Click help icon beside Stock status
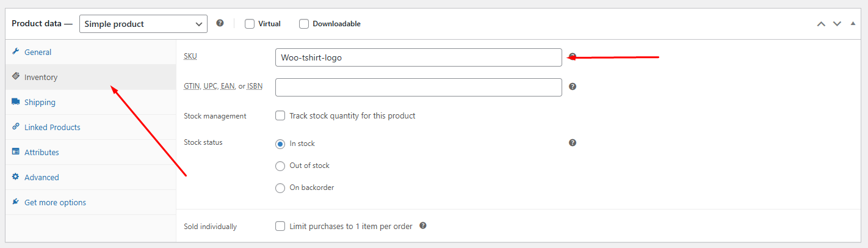868x248 pixels. pyautogui.click(x=573, y=143)
